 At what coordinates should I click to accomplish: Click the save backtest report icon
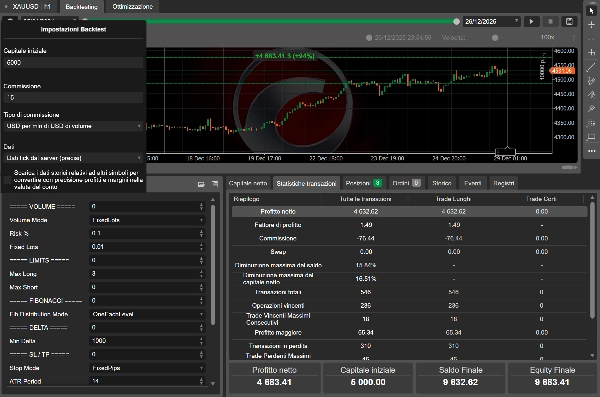[569, 21]
